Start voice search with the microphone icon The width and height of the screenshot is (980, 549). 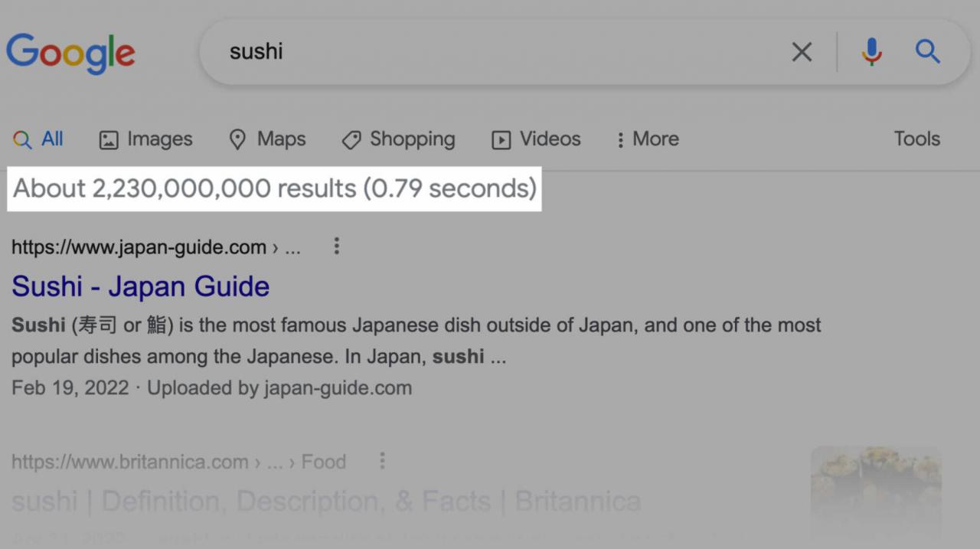pos(871,52)
